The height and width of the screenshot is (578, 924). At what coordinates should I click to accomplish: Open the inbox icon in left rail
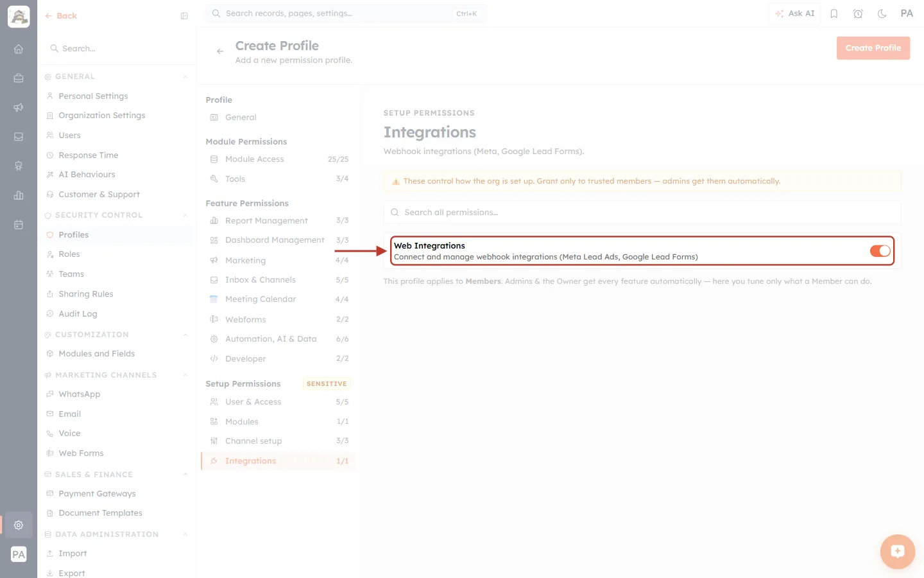click(x=19, y=137)
